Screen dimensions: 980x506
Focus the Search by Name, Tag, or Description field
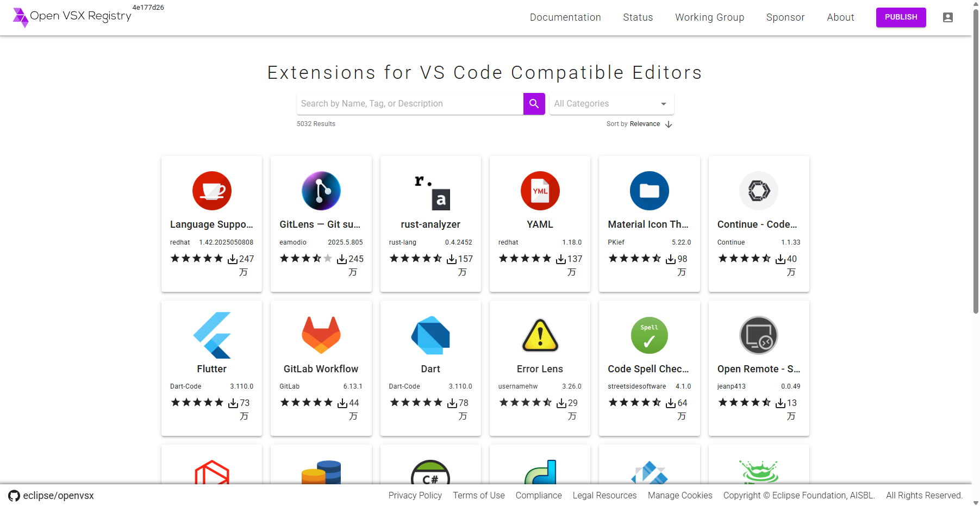pyautogui.click(x=410, y=104)
